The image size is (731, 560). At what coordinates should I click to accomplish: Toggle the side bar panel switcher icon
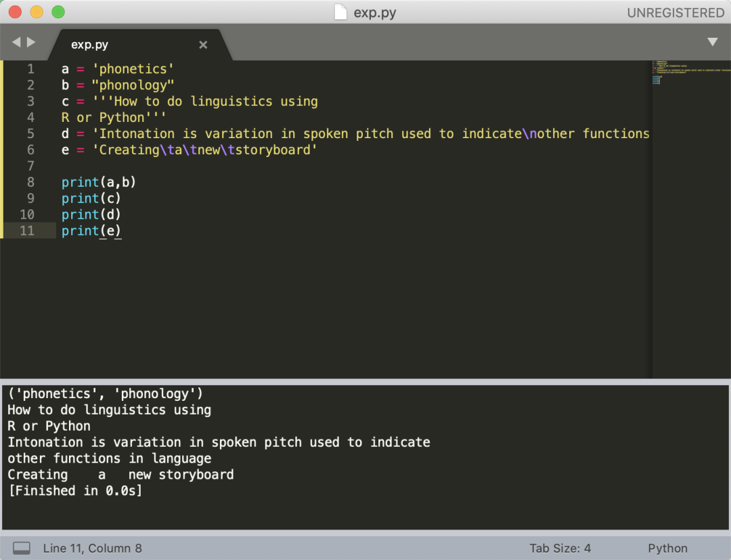(x=22, y=548)
